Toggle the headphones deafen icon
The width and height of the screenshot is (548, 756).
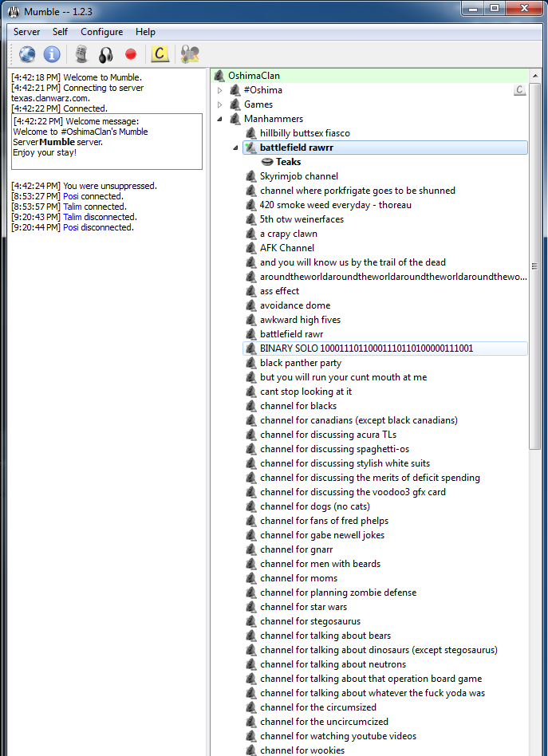pos(105,54)
